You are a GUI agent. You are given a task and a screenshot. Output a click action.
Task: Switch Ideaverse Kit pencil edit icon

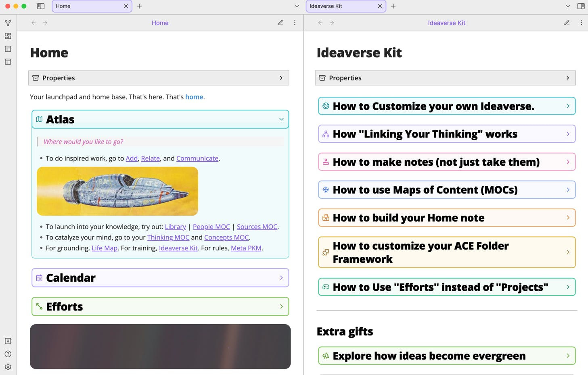567,23
